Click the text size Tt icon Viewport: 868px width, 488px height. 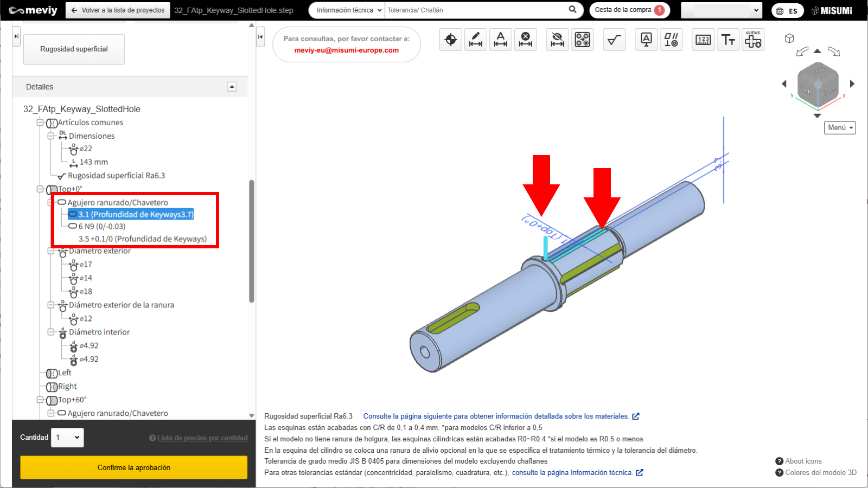(x=728, y=40)
